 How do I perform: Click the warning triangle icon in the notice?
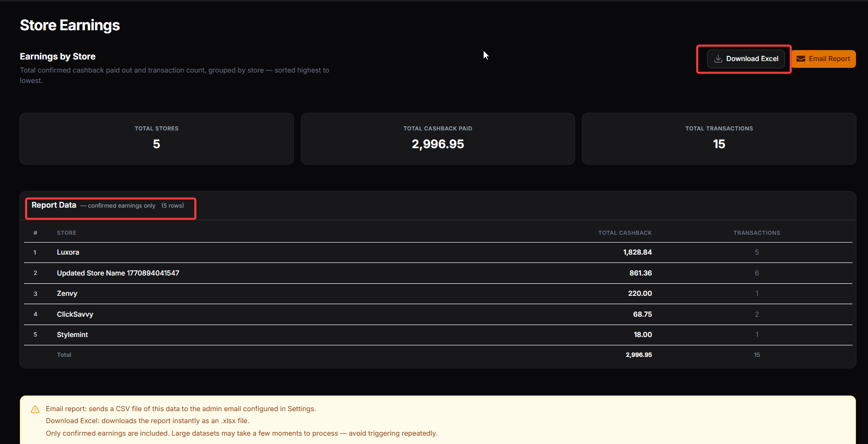point(36,410)
